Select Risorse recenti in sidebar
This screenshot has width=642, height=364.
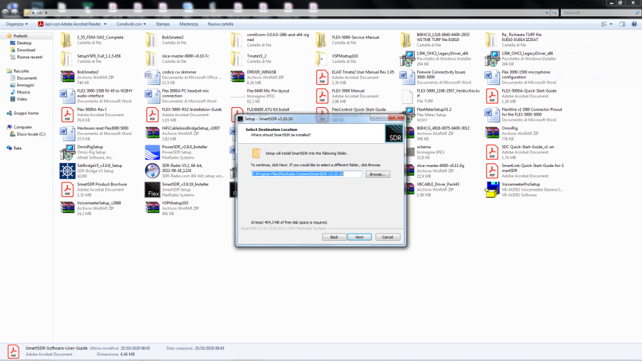[x=30, y=57]
